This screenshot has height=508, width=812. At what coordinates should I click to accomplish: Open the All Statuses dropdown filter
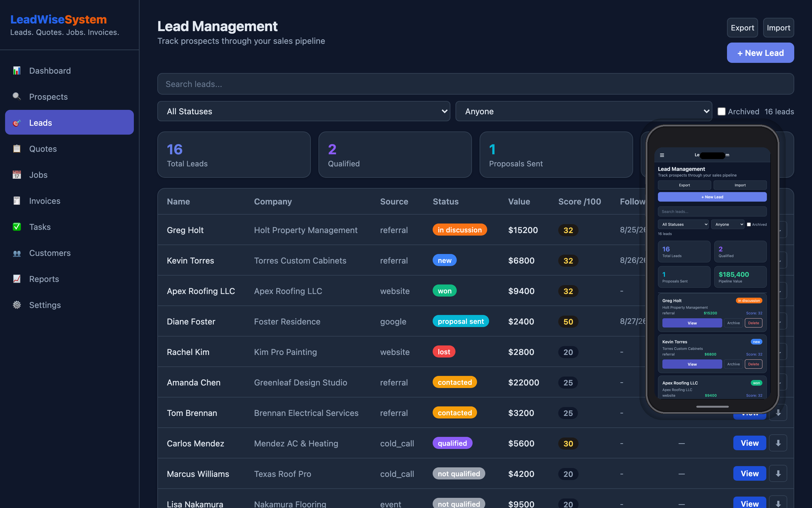click(304, 111)
